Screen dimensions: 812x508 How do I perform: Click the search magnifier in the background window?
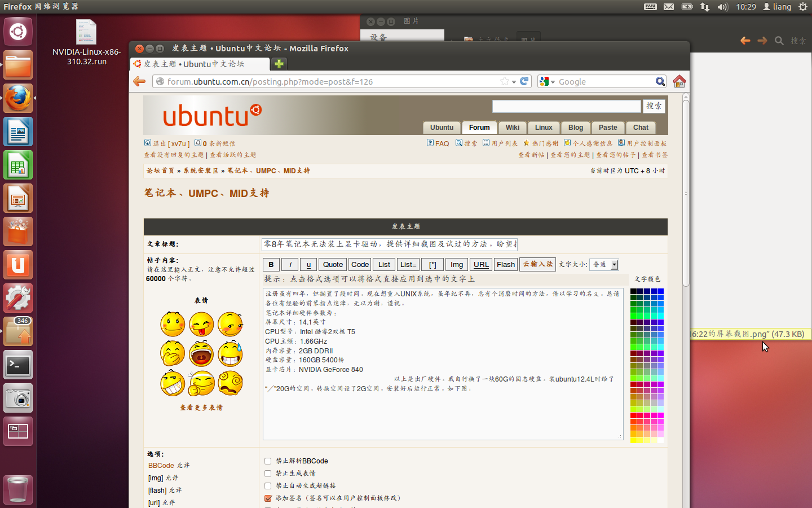pyautogui.click(x=779, y=41)
